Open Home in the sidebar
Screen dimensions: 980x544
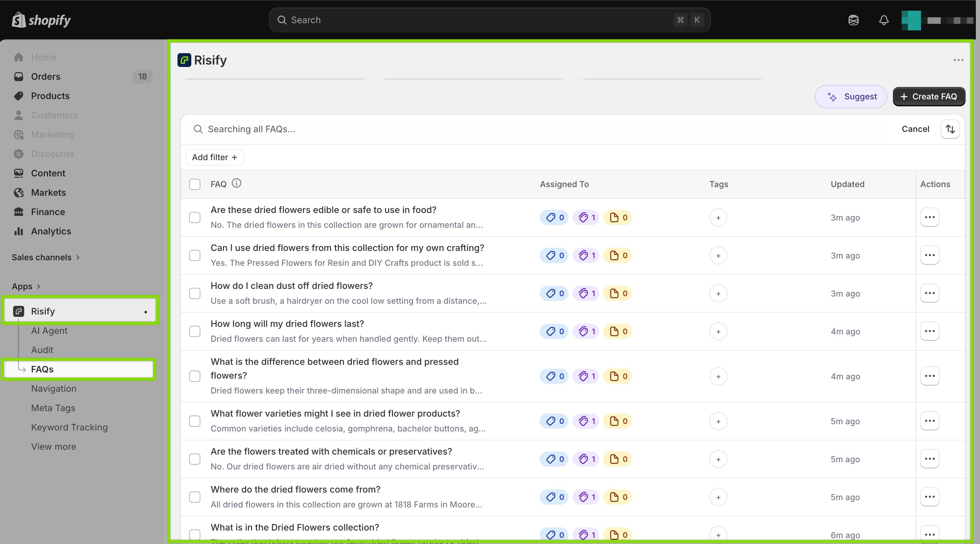[x=44, y=57]
